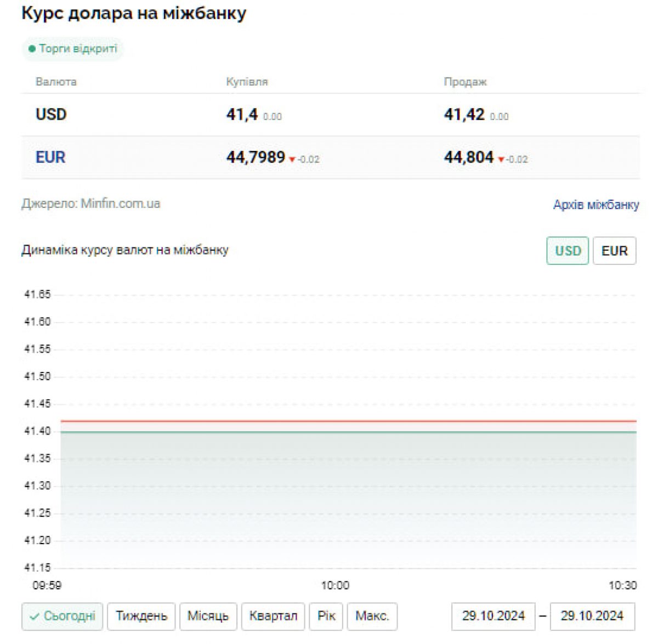Click the checkmark icon in the Сьогодні button

35,617
